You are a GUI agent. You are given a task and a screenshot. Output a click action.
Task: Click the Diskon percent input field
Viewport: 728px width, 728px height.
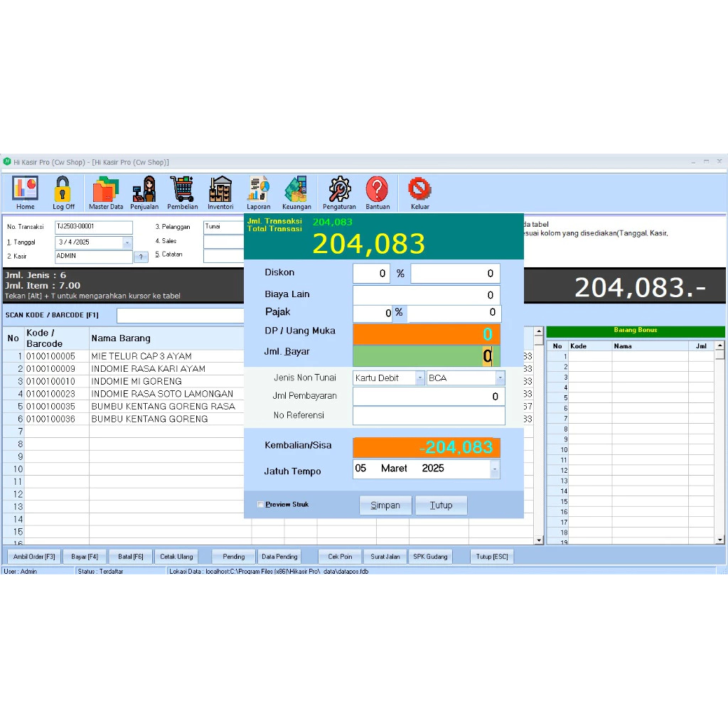pos(371,274)
